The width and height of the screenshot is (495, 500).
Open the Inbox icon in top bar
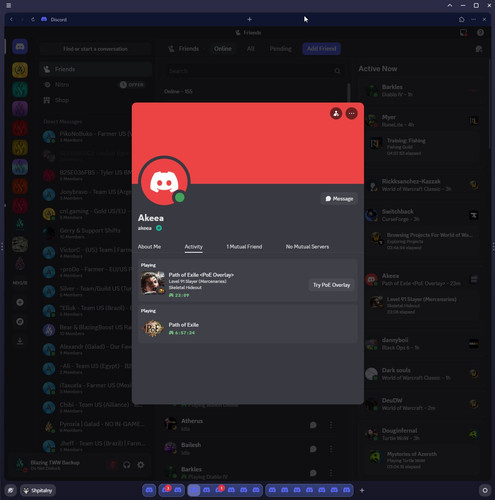click(463, 33)
